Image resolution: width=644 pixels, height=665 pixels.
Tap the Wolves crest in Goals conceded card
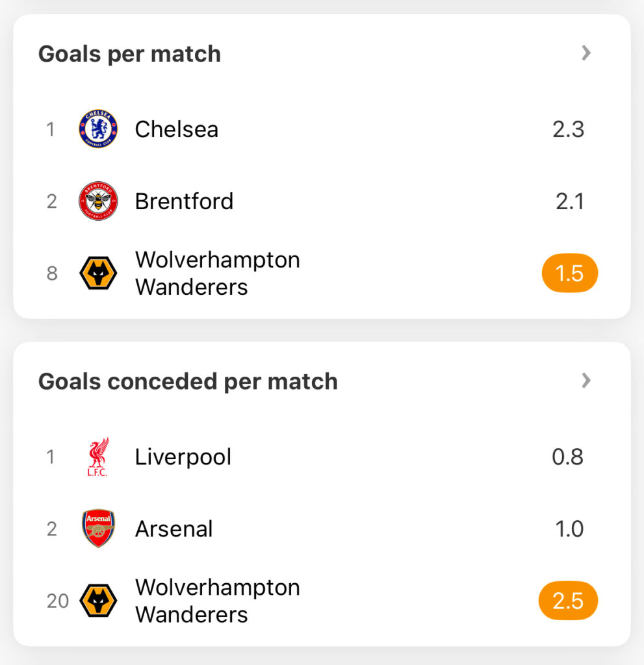click(x=98, y=601)
